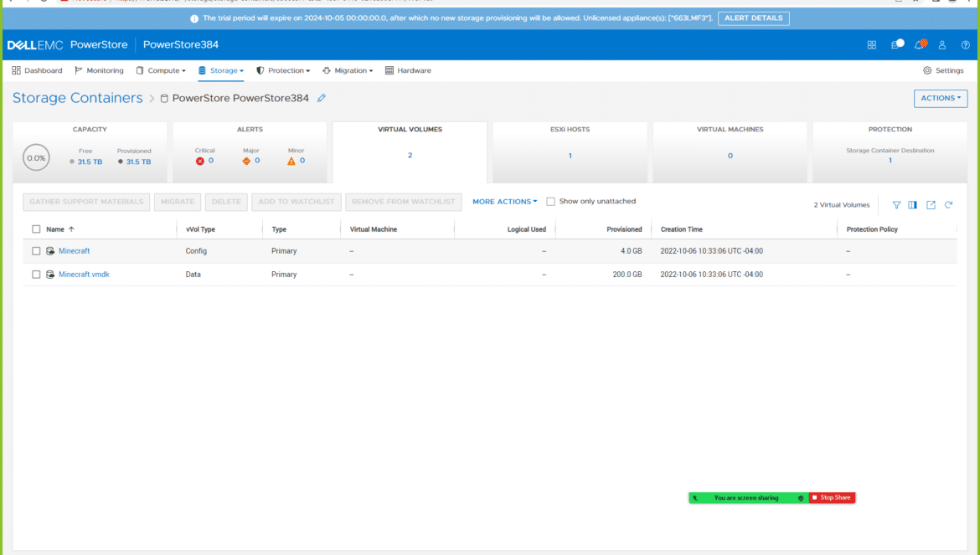Sort table by Creation Time column
980x555 pixels.
681,229
